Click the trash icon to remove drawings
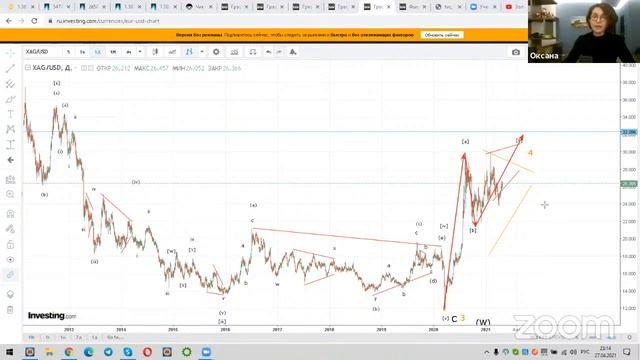640x360 pixels. click(x=10, y=310)
